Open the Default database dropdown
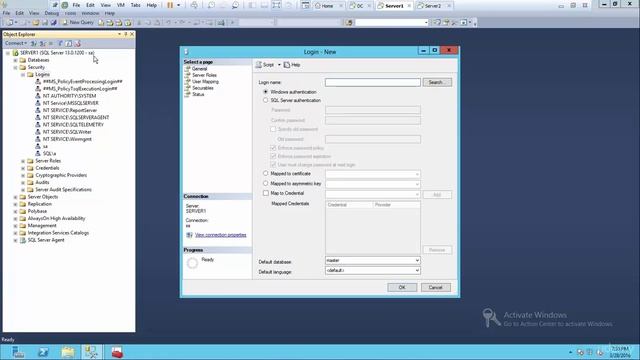This screenshot has height=360, width=640. tap(417, 260)
